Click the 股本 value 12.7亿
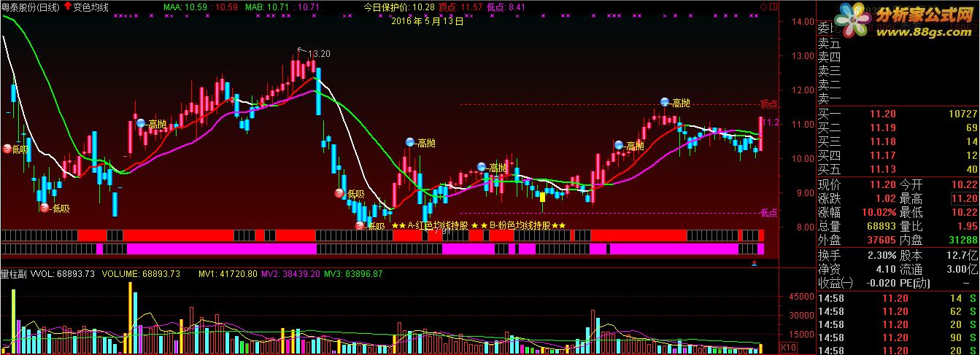980x355 pixels. [x=962, y=256]
